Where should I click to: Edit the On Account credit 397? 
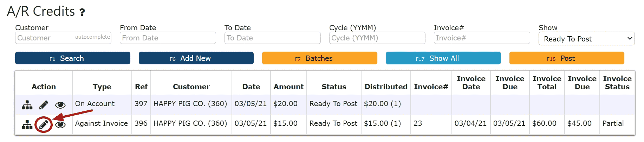tap(44, 105)
